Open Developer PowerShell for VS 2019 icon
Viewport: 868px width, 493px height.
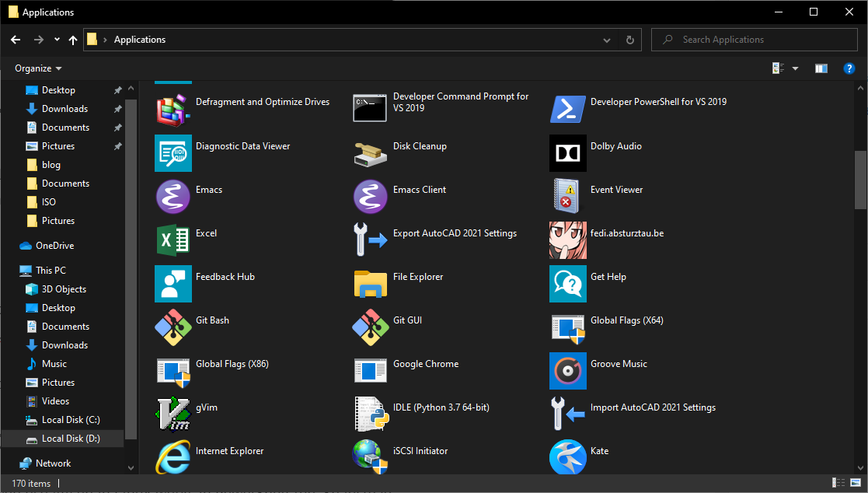tap(568, 109)
